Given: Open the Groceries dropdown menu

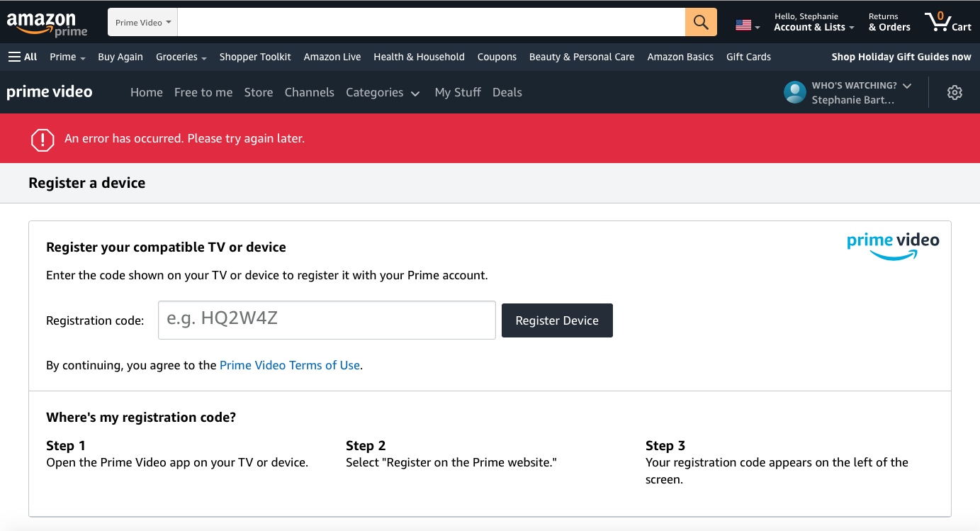Looking at the screenshot, I should pos(181,57).
